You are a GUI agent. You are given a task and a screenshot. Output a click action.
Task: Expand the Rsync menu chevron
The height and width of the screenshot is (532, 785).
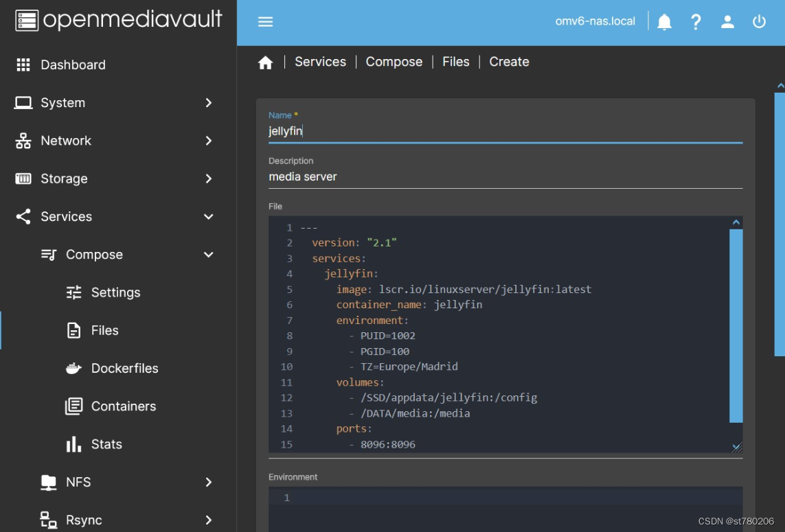tap(209, 520)
